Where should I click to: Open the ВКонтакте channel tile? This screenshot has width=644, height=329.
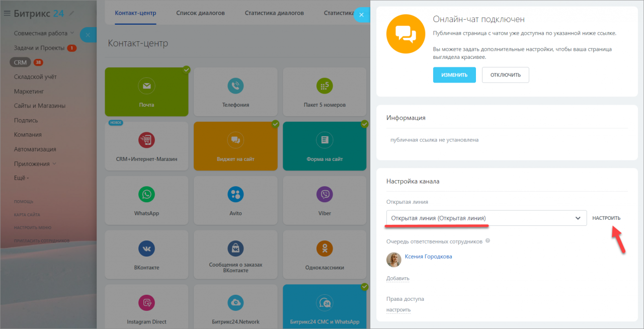pos(146,255)
